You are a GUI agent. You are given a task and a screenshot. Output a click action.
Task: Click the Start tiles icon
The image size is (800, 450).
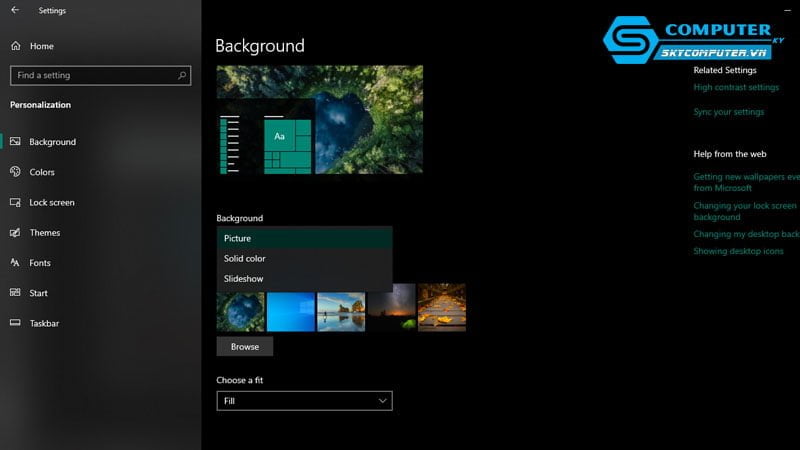(15, 293)
